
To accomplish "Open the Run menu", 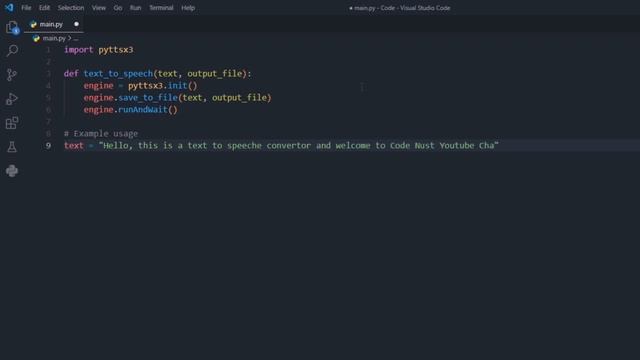I will (x=135, y=8).
